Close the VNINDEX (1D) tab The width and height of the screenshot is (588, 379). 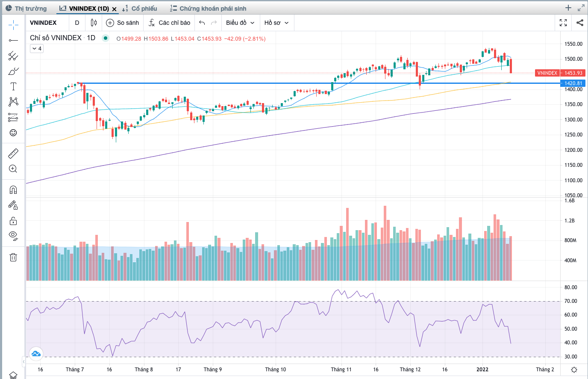click(x=115, y=9)
